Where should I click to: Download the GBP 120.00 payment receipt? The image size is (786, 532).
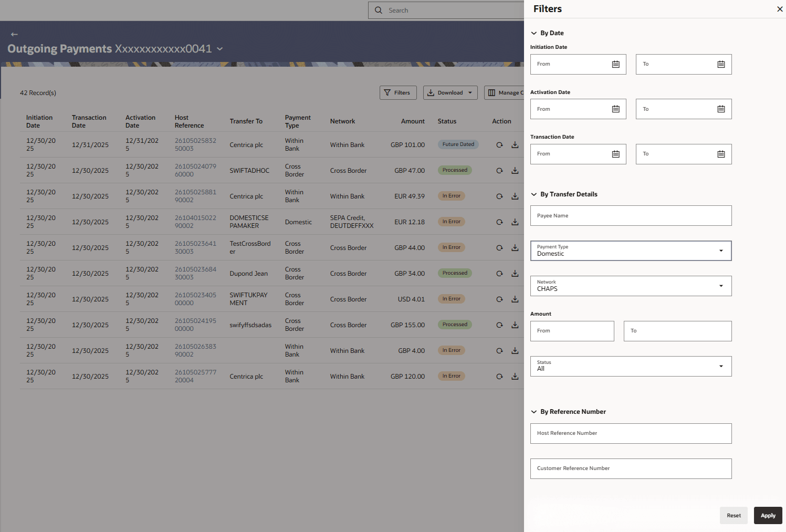pyautogui.click(x=515, y=377)
